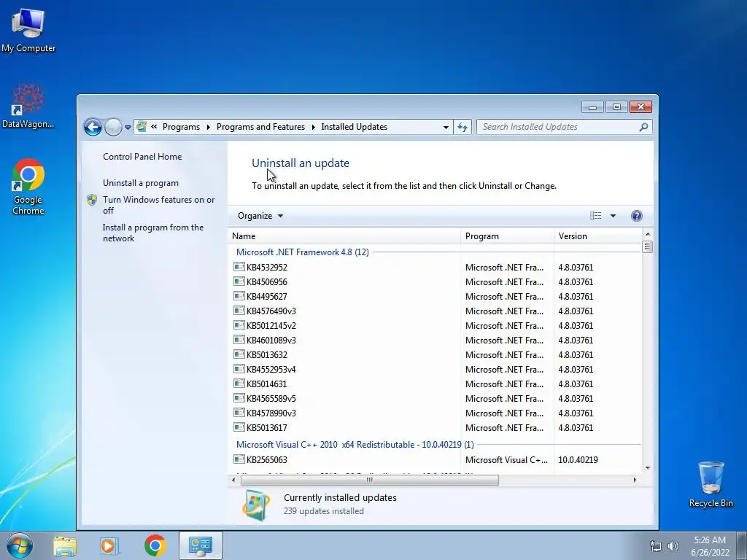Expand the arrow after Programs and Features

[314, 127]
